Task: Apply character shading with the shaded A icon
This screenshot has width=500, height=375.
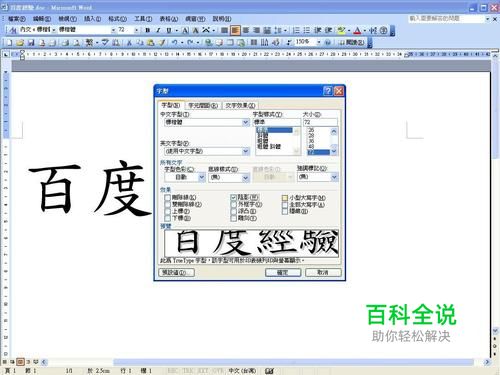Action: (x=196, y=30)
